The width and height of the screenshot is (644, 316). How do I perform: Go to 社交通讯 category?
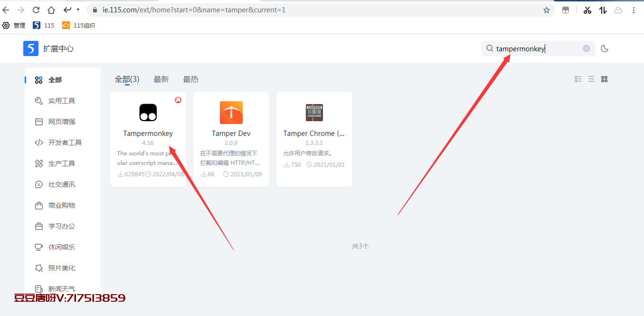61,184
